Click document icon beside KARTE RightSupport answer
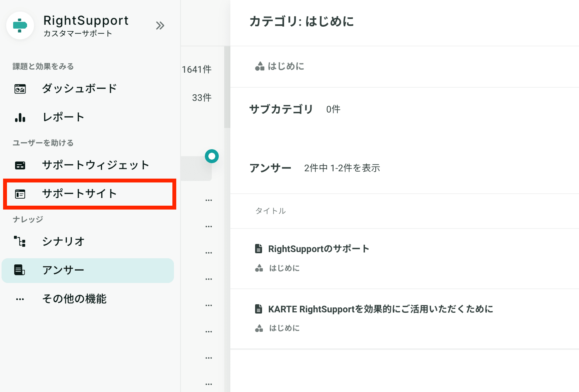Viewport: 579px width, 392px height. (x=259, y=309)
